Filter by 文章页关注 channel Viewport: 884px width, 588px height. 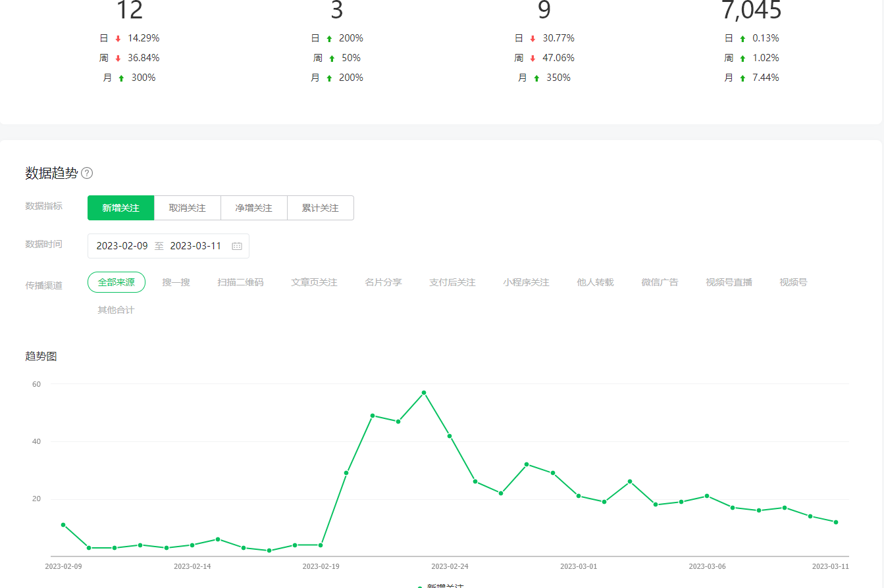pyautogui.click(x=315, y=282)
